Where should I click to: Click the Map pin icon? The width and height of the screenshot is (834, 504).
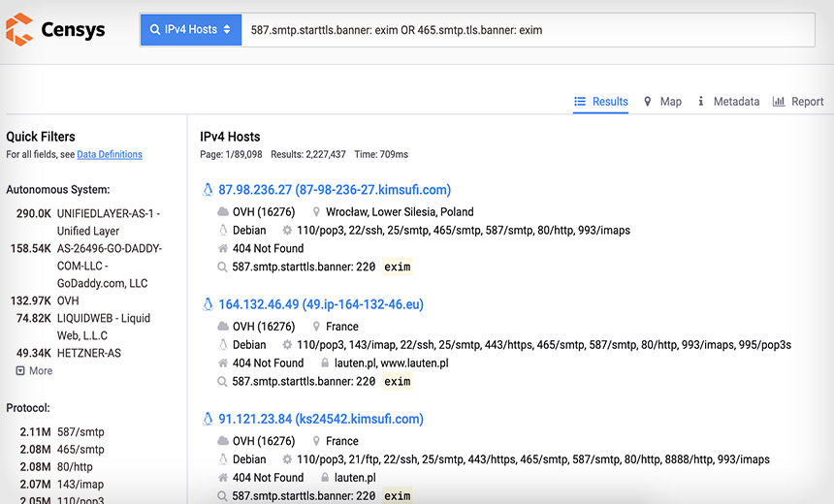[x=647, y=102]
